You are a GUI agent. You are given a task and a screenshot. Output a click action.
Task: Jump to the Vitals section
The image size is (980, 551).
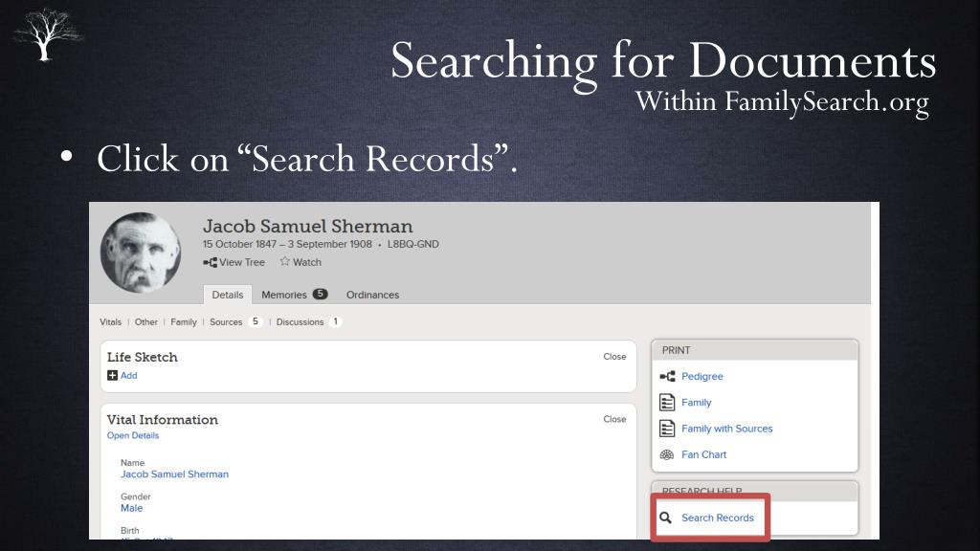[111, 321]
